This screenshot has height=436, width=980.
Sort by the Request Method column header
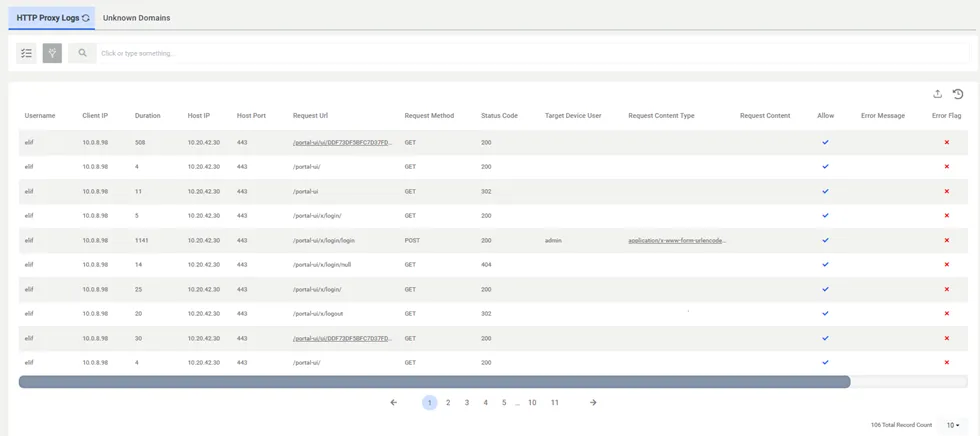pos(429,116)
